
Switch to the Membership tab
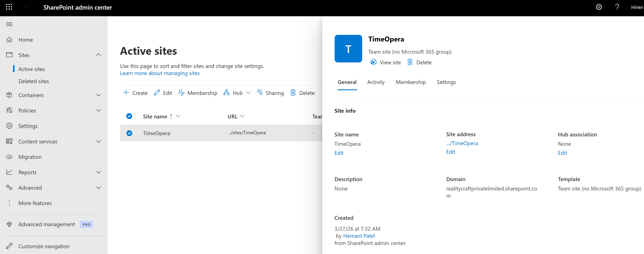point(411,82)
